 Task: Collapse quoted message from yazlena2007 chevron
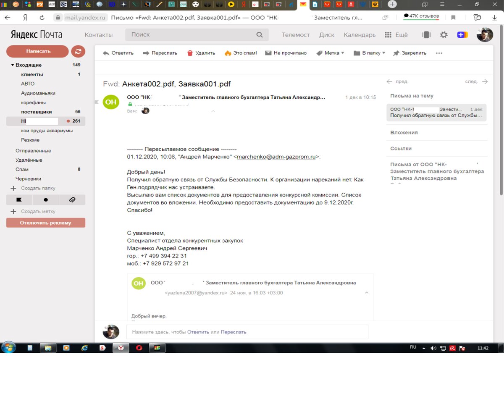[x=366, y=293]
